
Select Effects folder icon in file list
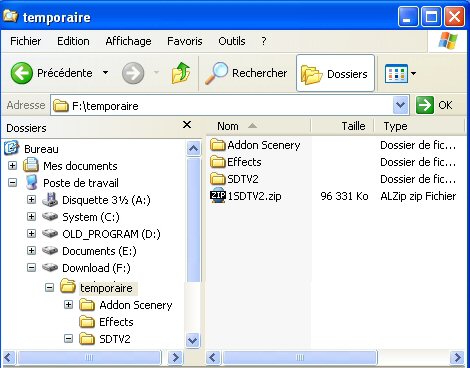(x=218, y=162)
